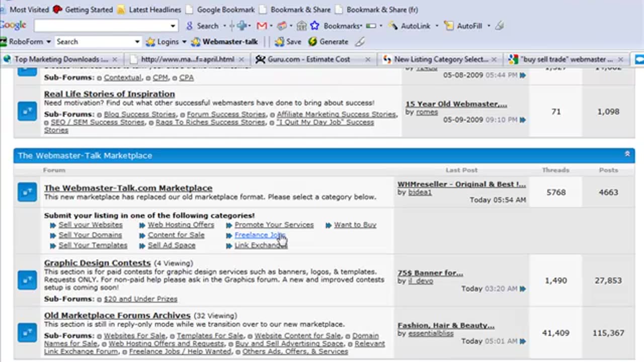Open the WHMreseller - Original & Best last post

pyautogui.click(x=461, y=184)
